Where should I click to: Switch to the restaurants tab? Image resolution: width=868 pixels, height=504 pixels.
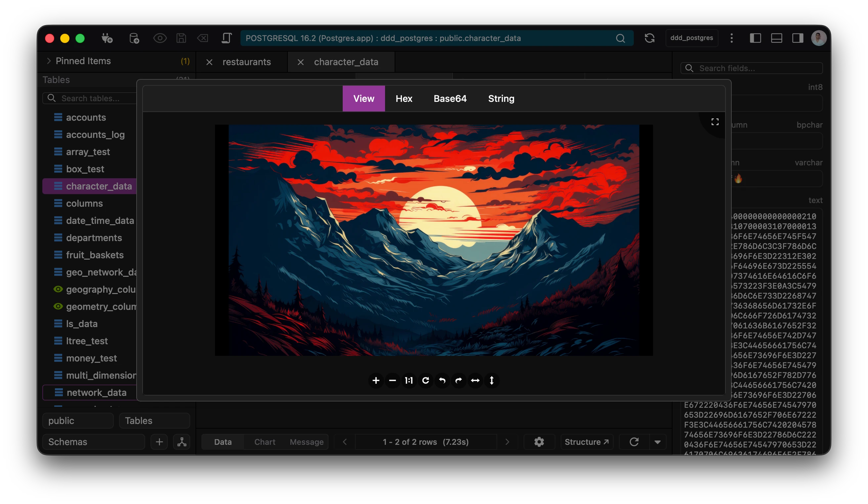(x=247, y=62)
